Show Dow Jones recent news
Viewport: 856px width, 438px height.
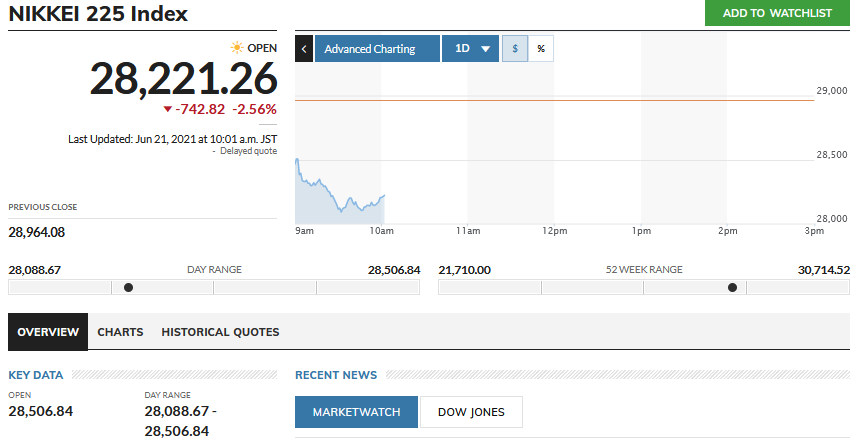coord(471,412)
